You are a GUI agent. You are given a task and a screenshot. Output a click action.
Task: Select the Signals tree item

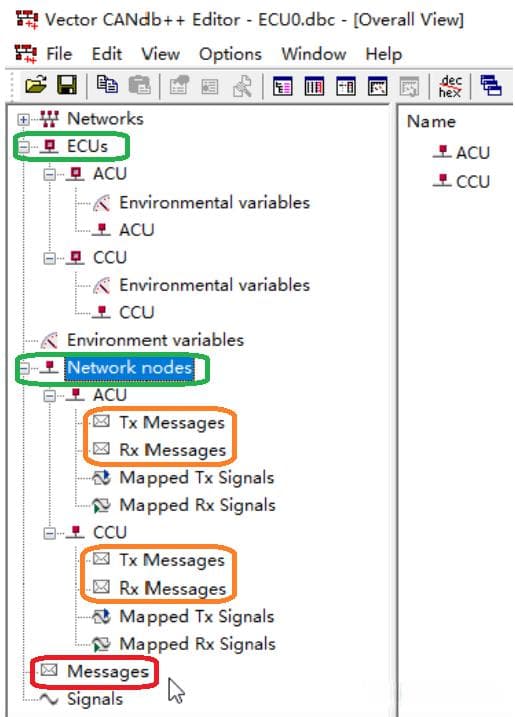point(95,699)
